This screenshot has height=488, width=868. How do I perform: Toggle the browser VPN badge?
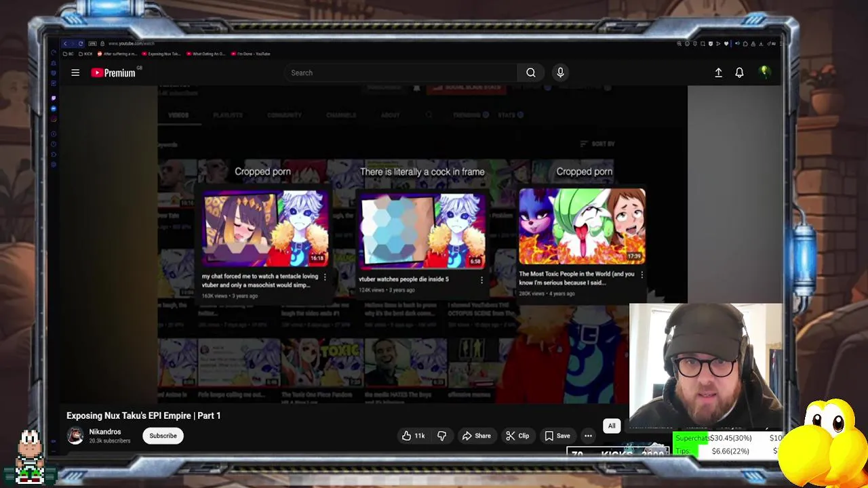(92, 43)
